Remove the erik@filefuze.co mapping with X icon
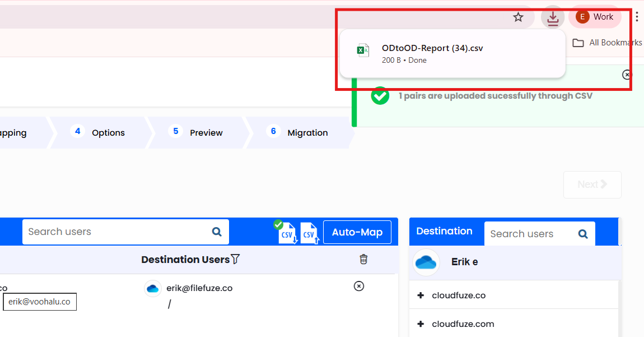644x337 pixels. tap(359, 286)
